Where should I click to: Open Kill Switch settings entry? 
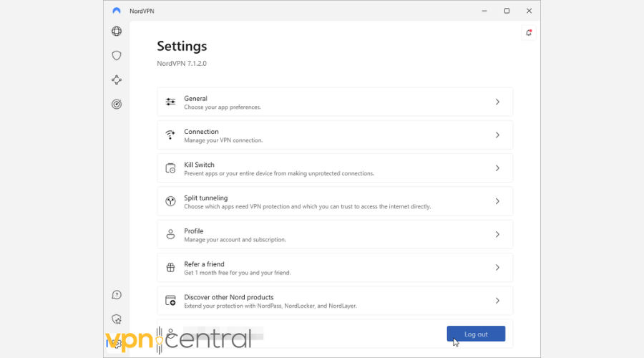coord(335,168)
